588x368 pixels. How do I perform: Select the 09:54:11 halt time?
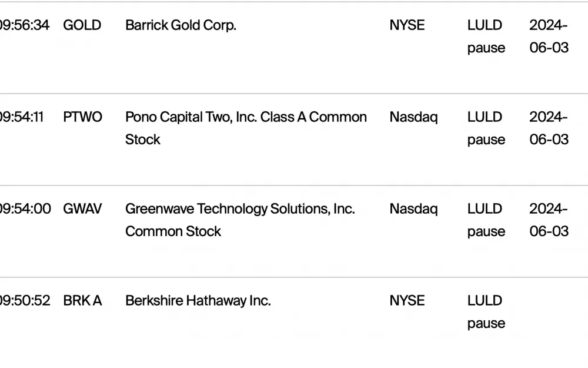(x=22, y=117)
